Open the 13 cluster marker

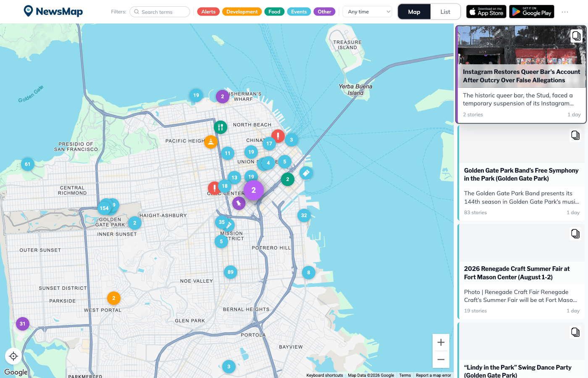pyautogui.click(x=234, y=178)
